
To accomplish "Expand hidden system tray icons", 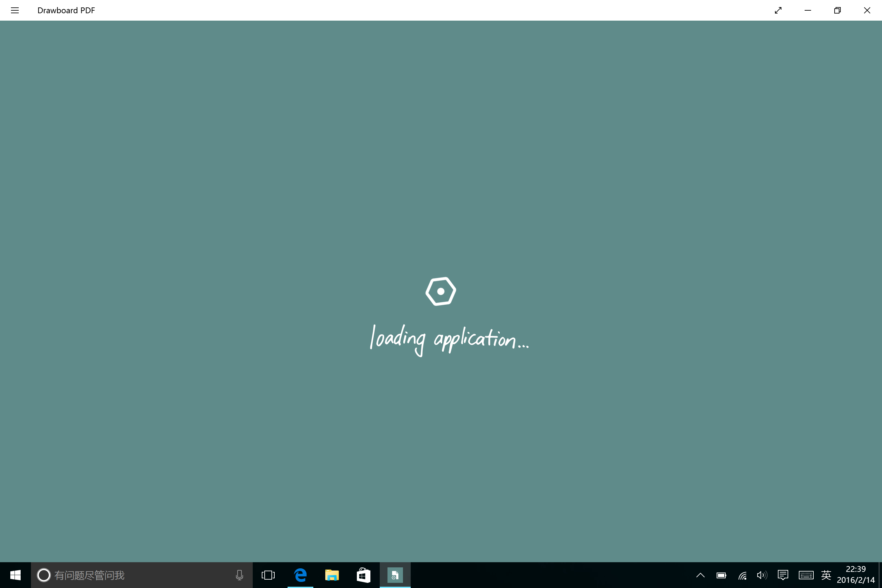I will (x=700, y=575).
